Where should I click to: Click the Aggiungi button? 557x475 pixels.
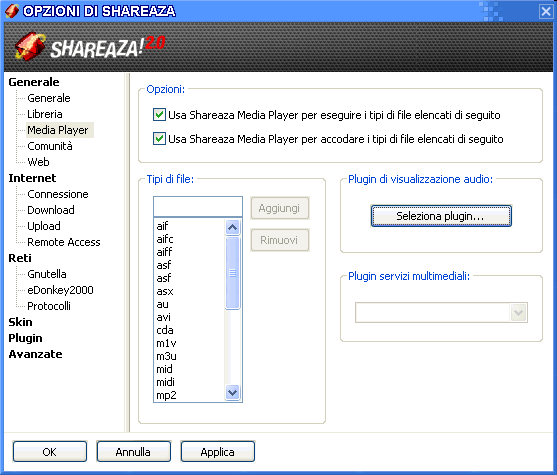click(280, 208)
